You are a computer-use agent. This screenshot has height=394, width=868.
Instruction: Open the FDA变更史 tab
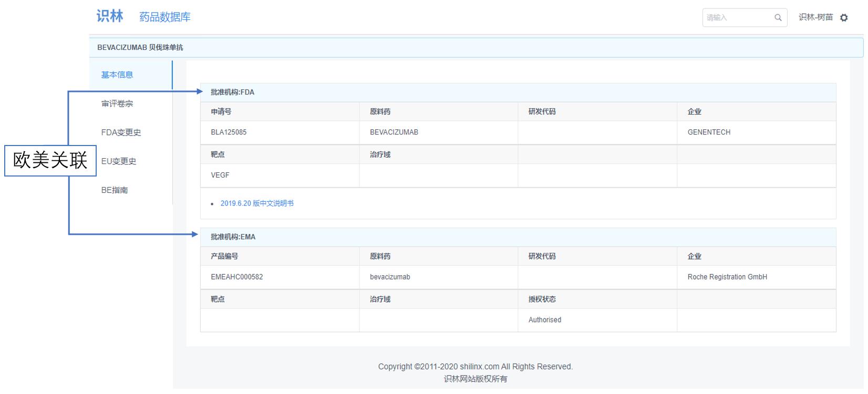(x=121, y=133)
